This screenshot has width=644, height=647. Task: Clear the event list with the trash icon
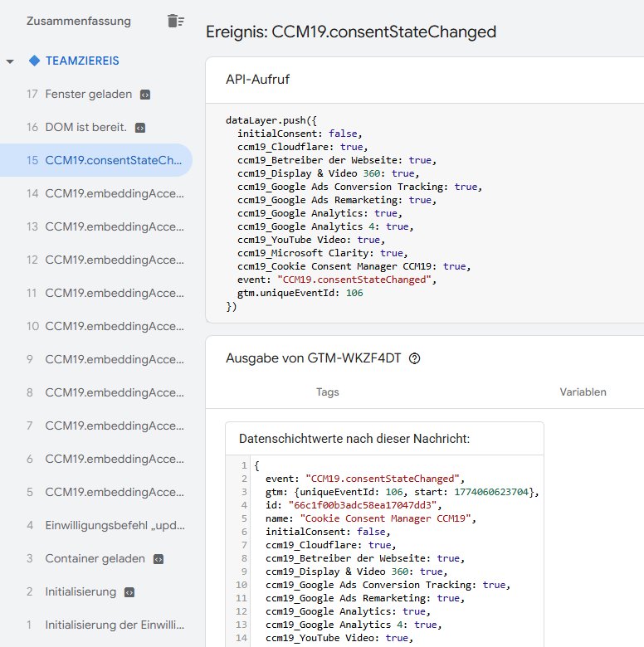(x=176, y=21)
